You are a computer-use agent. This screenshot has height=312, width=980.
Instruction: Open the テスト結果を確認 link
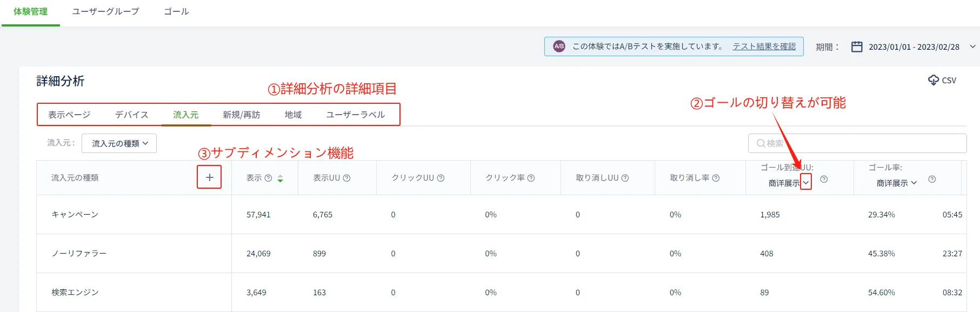click(x=764, y=47)
